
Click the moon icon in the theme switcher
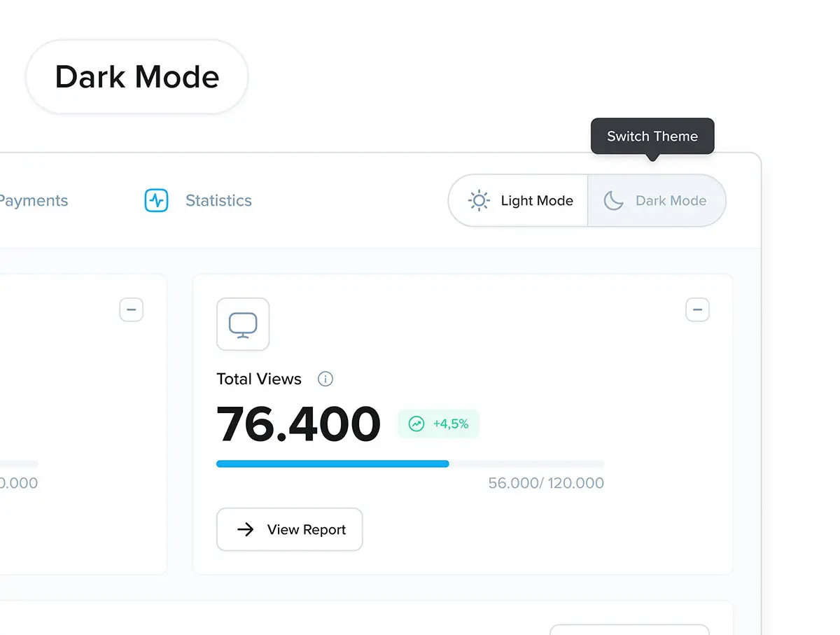pos(614,201)
